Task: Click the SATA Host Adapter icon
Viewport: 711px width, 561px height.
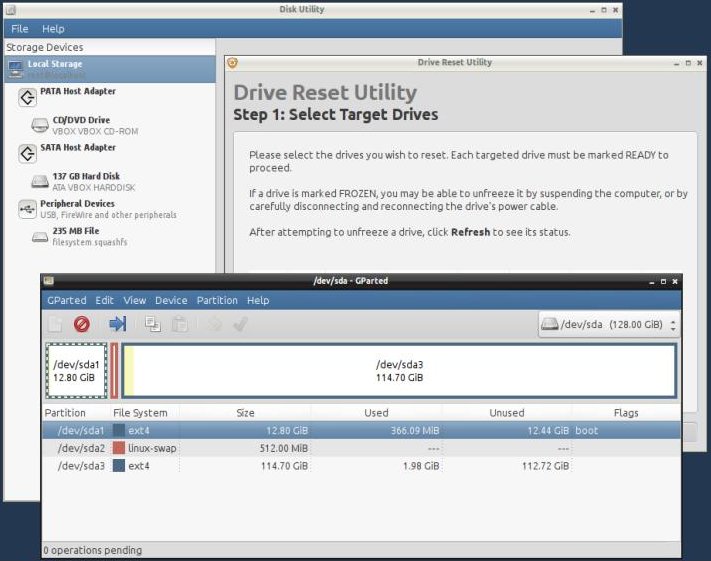Action: pyautogui.click(x=27, y=153)
